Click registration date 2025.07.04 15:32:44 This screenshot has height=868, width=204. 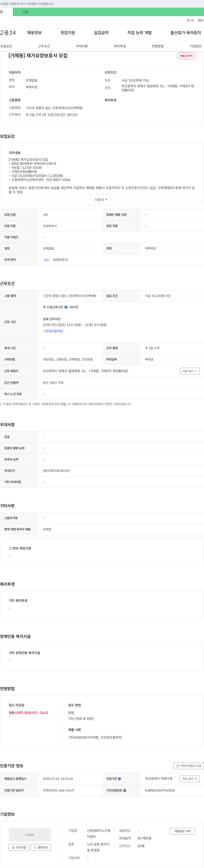pos(58,779)
